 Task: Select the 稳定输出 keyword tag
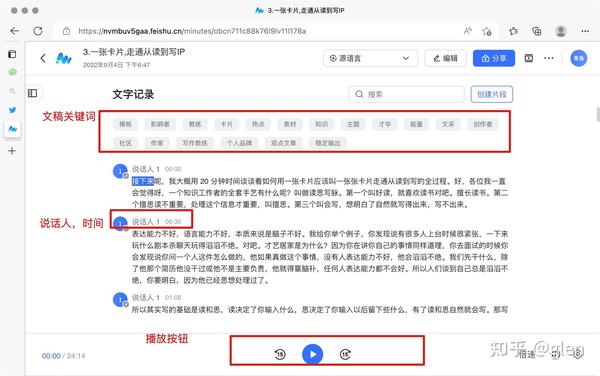pos(328,143)
